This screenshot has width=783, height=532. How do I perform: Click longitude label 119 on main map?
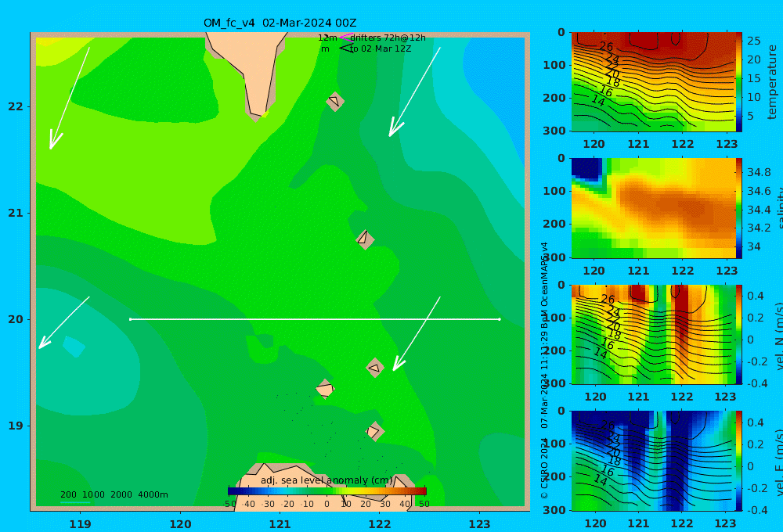click(81, 524)
